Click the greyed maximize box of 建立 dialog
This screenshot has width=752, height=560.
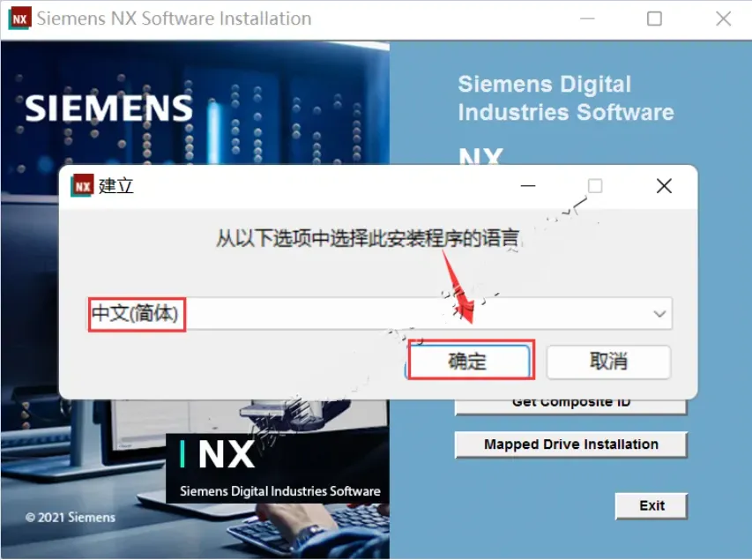(x=595, y=186)
